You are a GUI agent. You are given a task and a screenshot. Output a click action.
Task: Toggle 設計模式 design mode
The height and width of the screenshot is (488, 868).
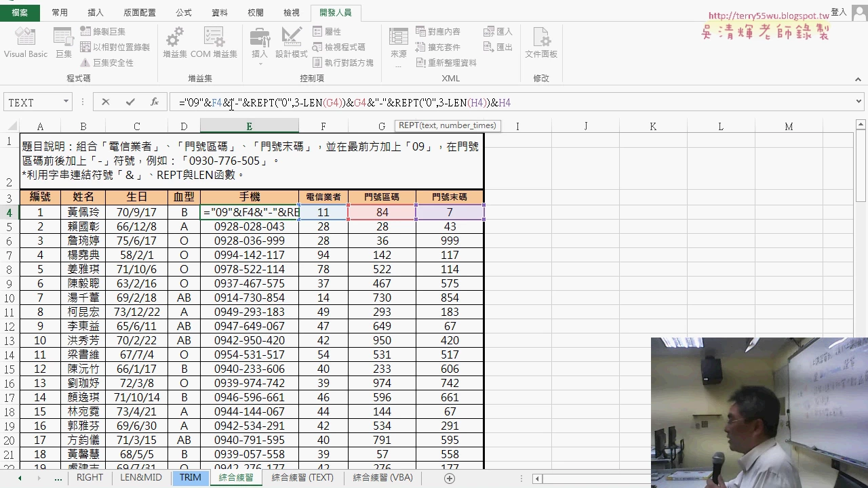(292, 43)
